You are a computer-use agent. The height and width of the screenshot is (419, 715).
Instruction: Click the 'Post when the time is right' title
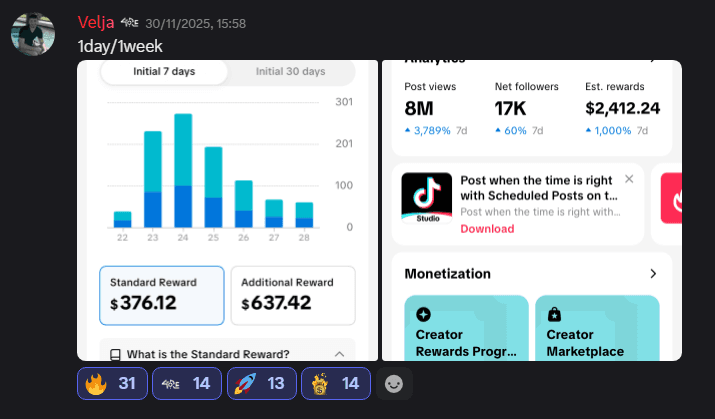click(x=539, y=188)
